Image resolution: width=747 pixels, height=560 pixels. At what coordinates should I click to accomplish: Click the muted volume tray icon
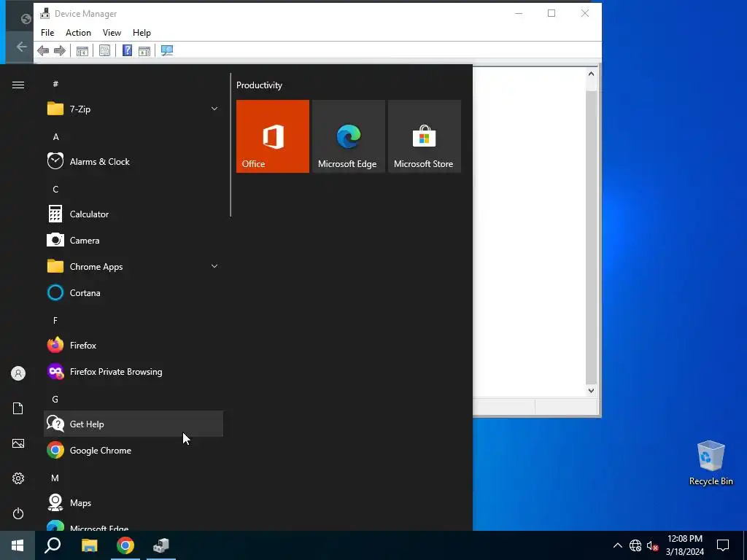coord(652,545)
